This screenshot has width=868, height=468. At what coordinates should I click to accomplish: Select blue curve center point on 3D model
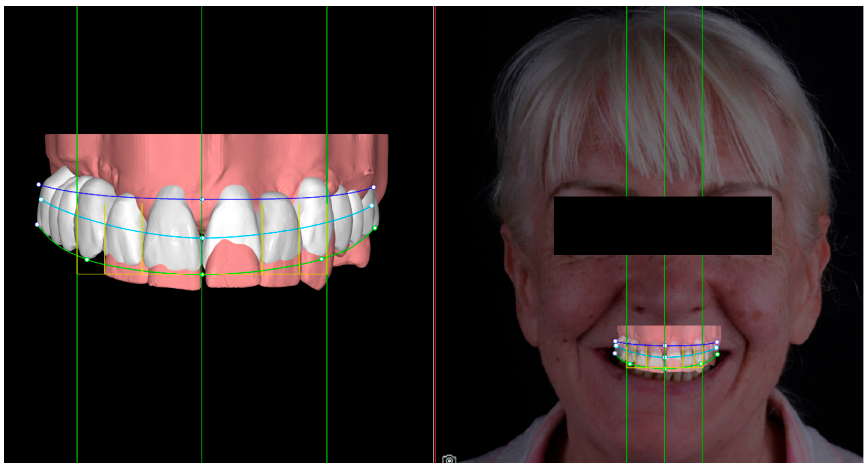click(202, 199)
